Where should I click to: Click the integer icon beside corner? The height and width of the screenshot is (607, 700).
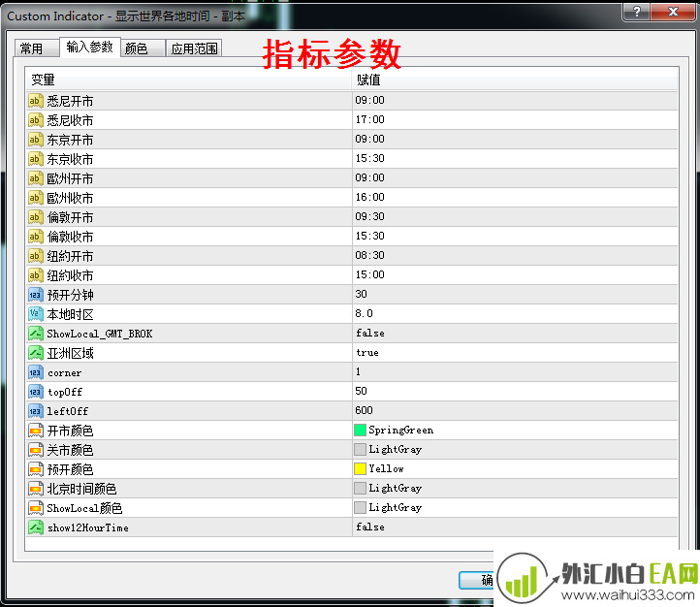(35, 372)
